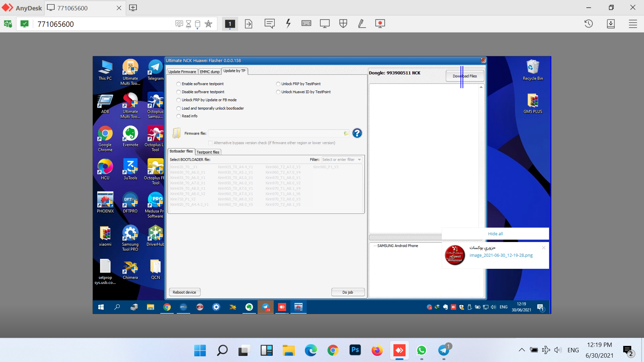Select the 771065600 AnyDesk session tab
644x362 pixels.
pyautogui.click(x=85, y=8)
